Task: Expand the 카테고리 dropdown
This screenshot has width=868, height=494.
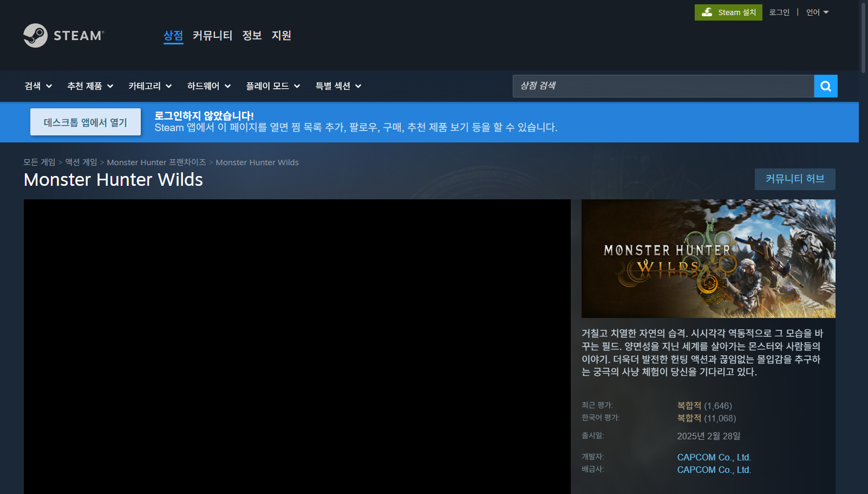Action: [150, 86]
